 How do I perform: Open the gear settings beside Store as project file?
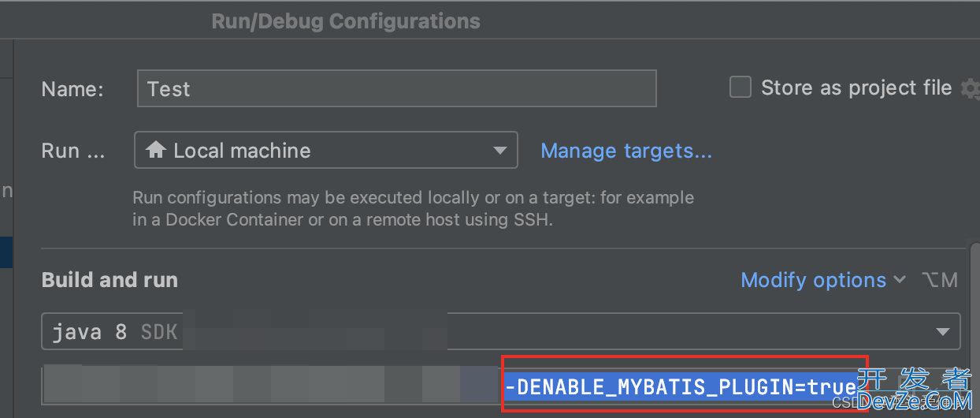[x=970, y=88]
